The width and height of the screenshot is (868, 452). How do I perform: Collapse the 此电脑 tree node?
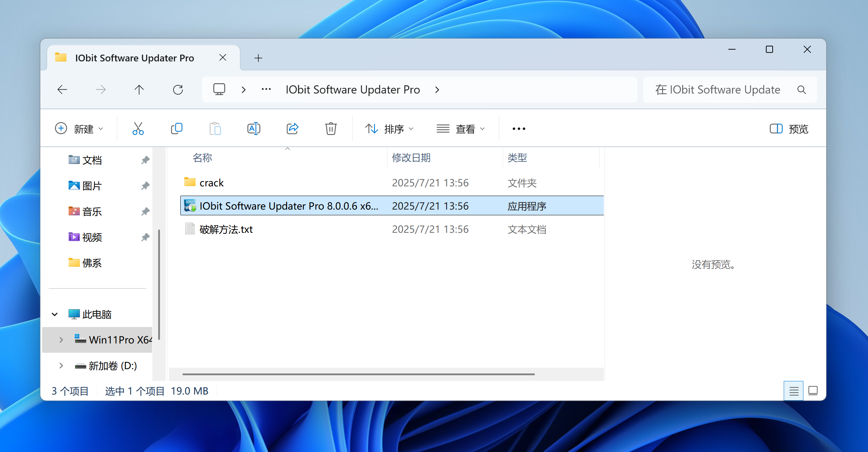click(x=55, y=314)
